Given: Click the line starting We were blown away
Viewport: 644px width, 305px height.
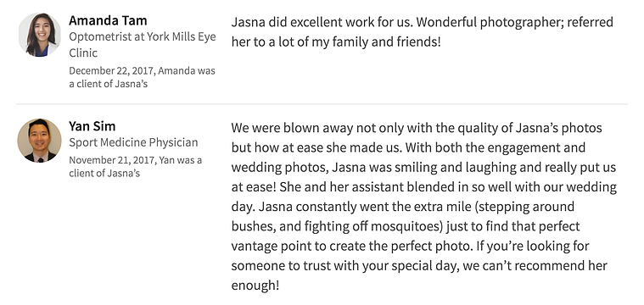Looking at the screenshot, I should (x=417, y=128).
